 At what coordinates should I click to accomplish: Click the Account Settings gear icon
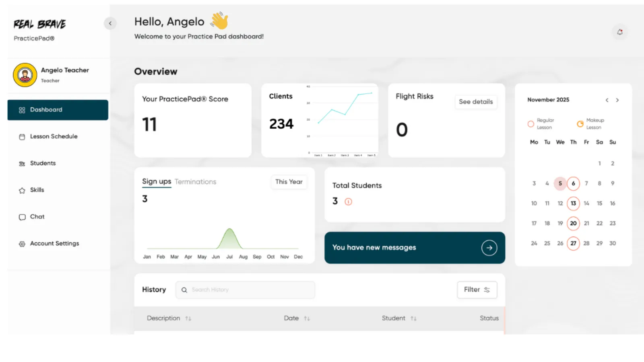(22, 244)
